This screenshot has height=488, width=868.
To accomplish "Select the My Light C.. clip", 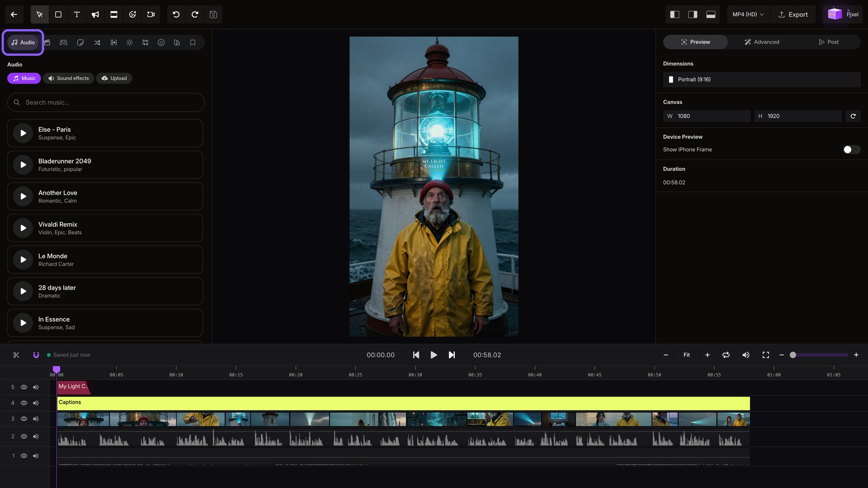I will (74, 387).
